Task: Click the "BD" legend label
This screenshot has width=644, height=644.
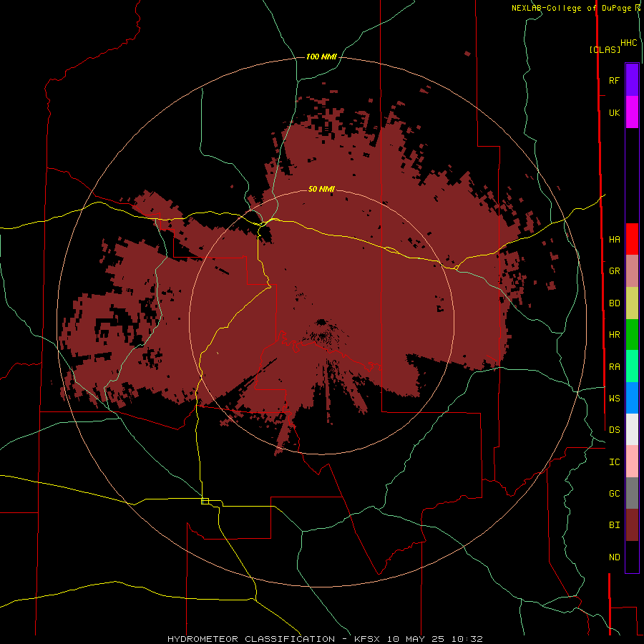Action: coord(614,303)
